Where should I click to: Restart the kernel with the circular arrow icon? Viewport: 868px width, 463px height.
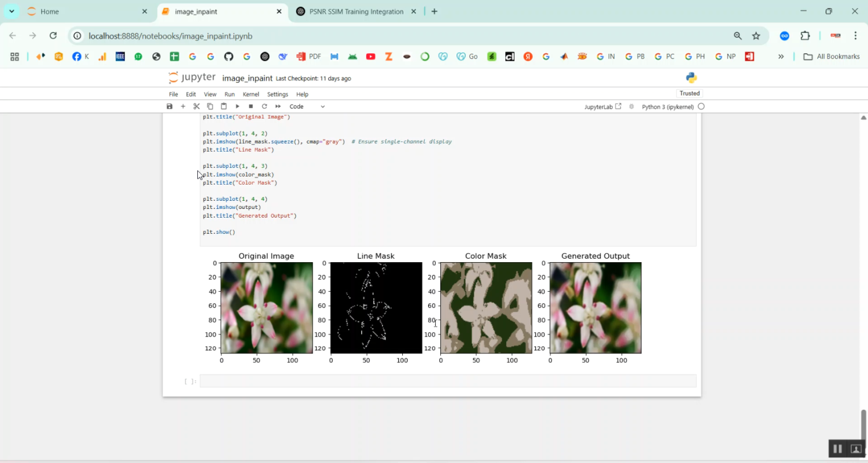coord(264,106)
